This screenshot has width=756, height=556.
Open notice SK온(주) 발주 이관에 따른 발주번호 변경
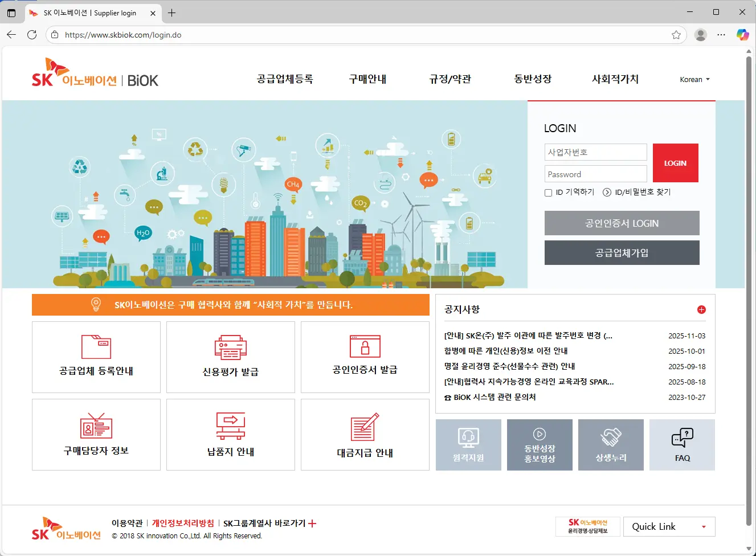(x=528, y=336)
